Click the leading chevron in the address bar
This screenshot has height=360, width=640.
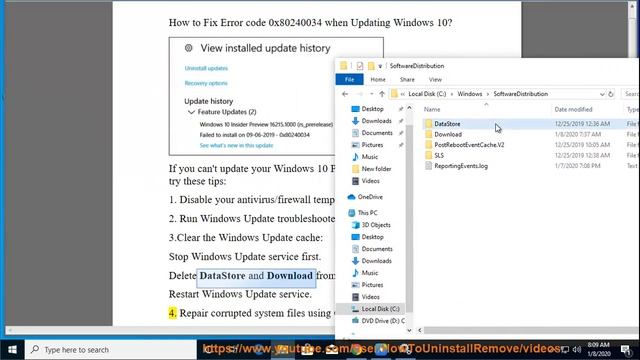click(x=402, y=94)
